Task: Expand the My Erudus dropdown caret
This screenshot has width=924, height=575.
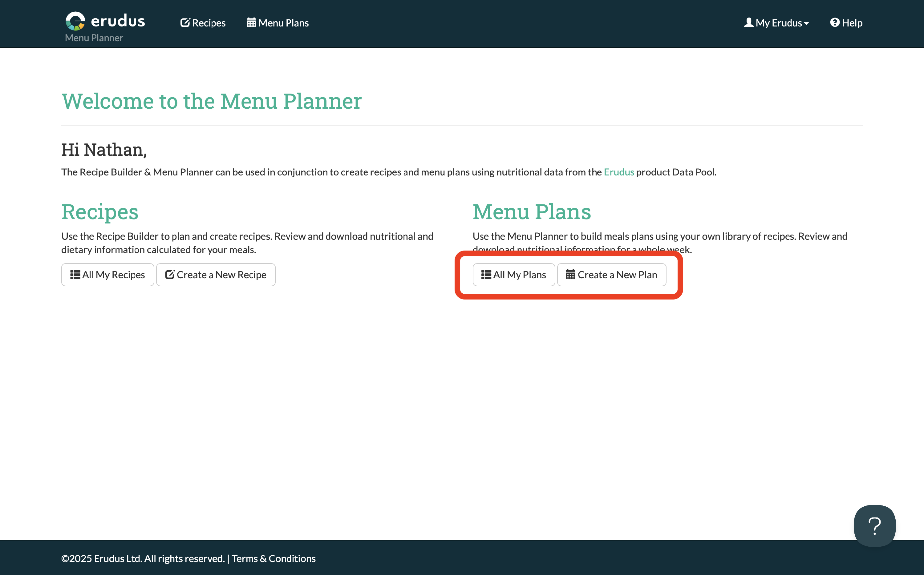Action: (x=806, y=24)
